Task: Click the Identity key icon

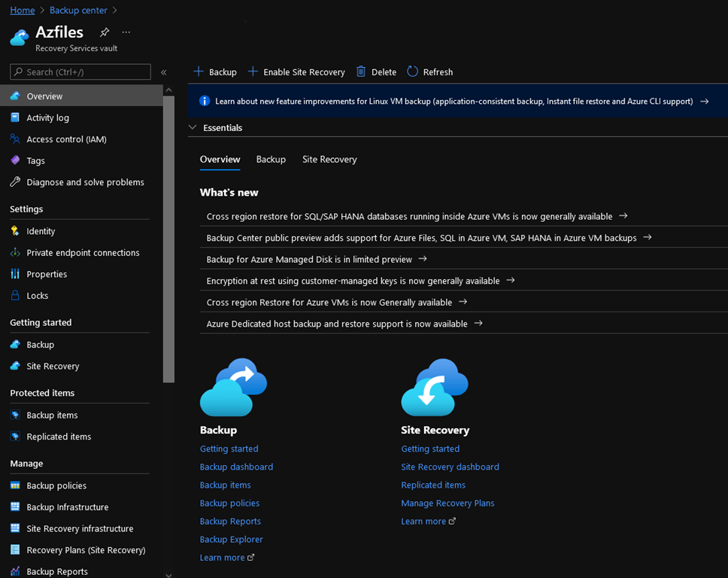Action: [x=15, y=231]
